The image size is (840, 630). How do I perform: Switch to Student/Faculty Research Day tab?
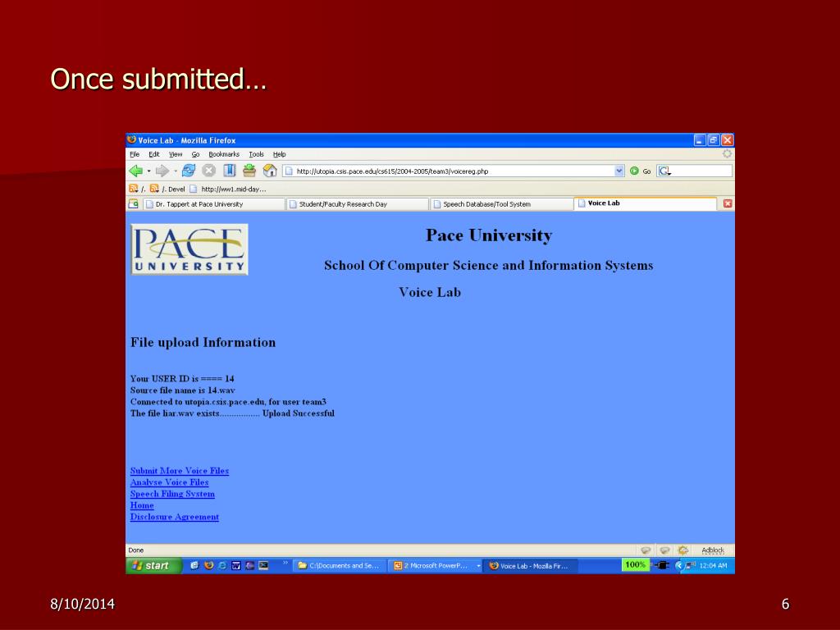point(358,204)
